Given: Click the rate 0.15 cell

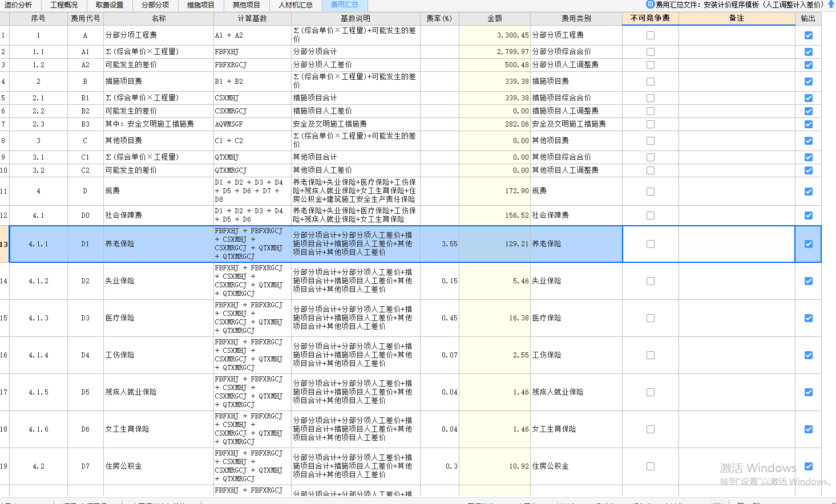Looking at the screenshot, I should click(x=439, y=281).
